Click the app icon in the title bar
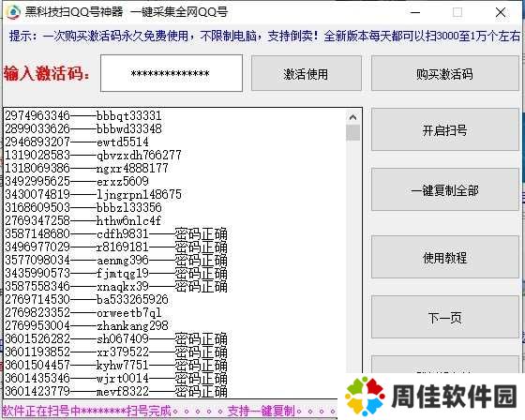Viewport: 525px width, 420px height. coord(13,12)
